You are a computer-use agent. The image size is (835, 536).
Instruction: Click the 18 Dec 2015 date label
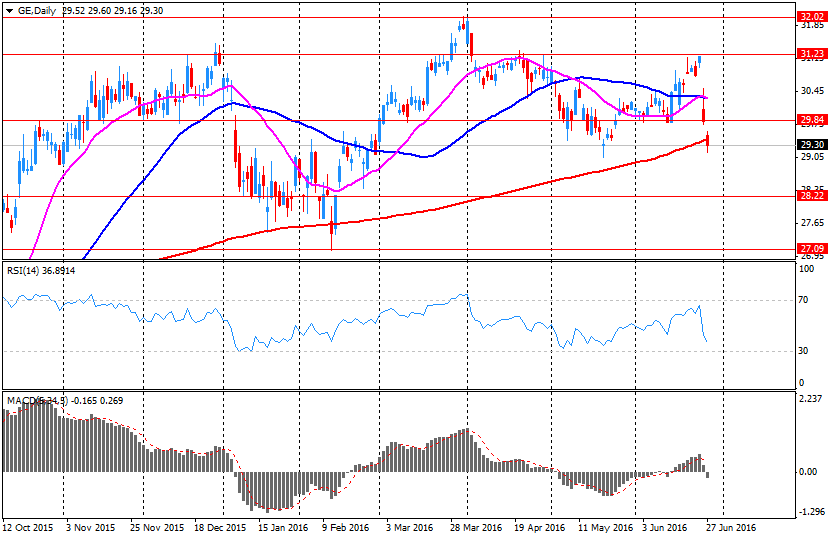tap(220, 527)
